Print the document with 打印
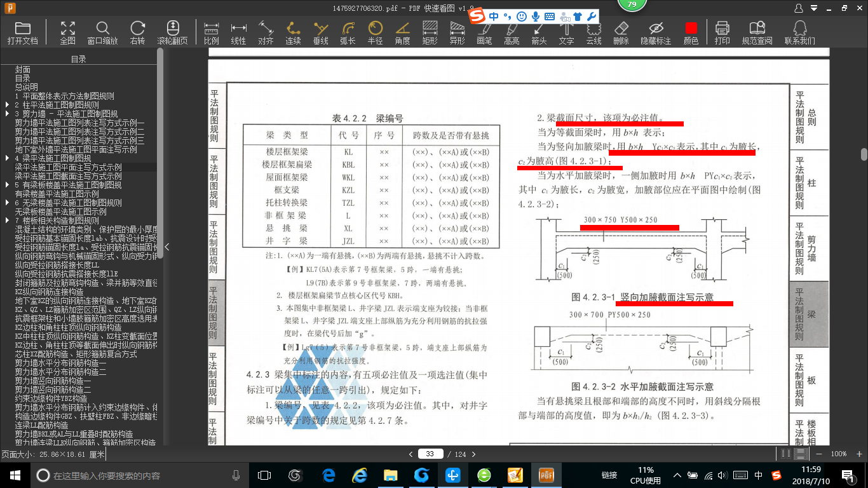The height and width of the screenshot is (488, 868). click(x=722, y=33)
